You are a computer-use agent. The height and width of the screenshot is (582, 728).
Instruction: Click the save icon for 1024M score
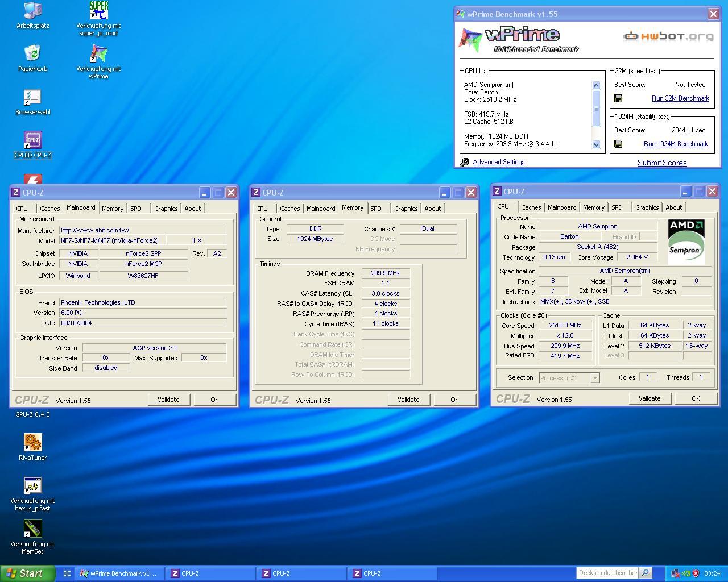(618, 144)
